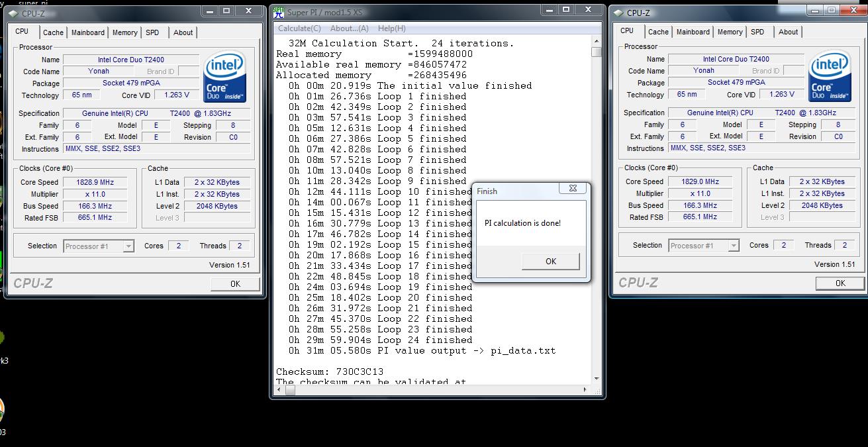Select the CPU tab in left CPU-Z
The image size is (868, 447).
(x=22, y=31)
